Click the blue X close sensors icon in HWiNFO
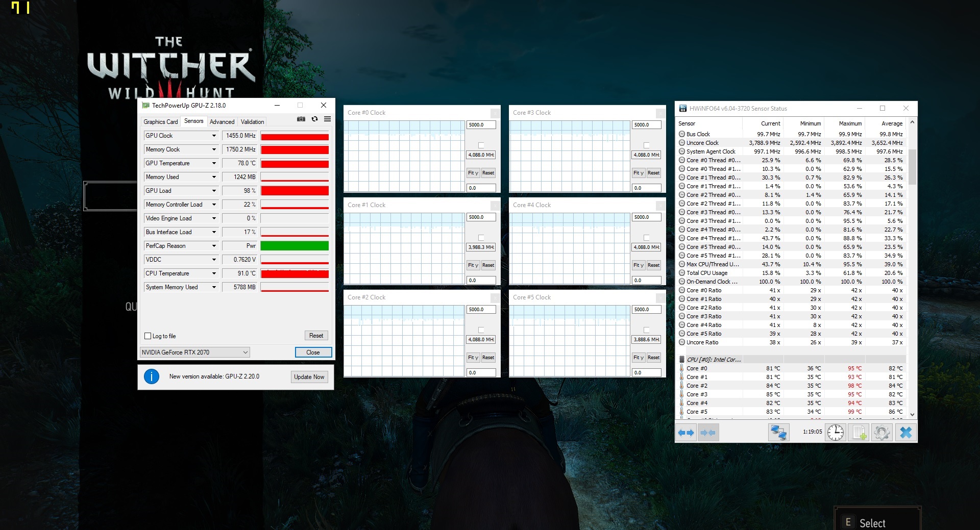This screenshot has width=980, height=530. point(906,433)
